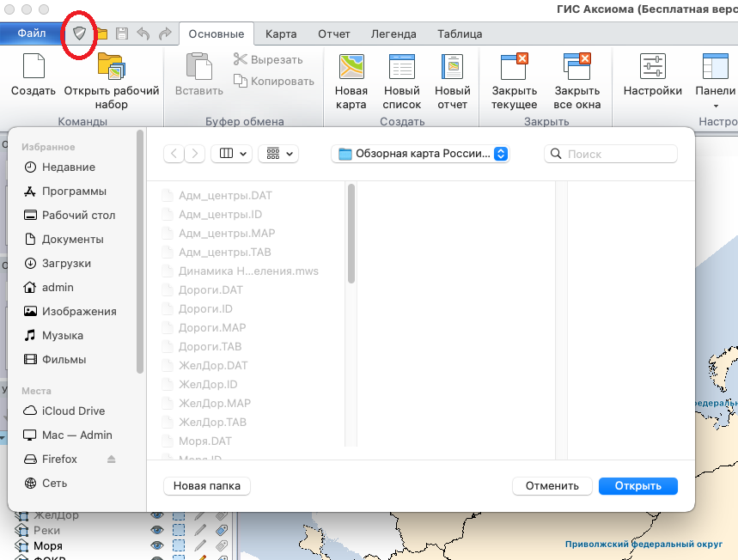Open Настройки settings in ribbon
This screenshot has width=738, height=560.
(x=652, y=67)
